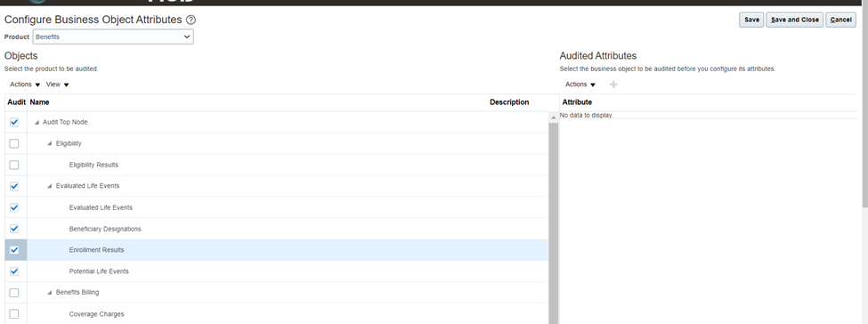Viewport: 868px width, 324px height.
Task: Check the Coverage Charges audit box
Action: 14,314
